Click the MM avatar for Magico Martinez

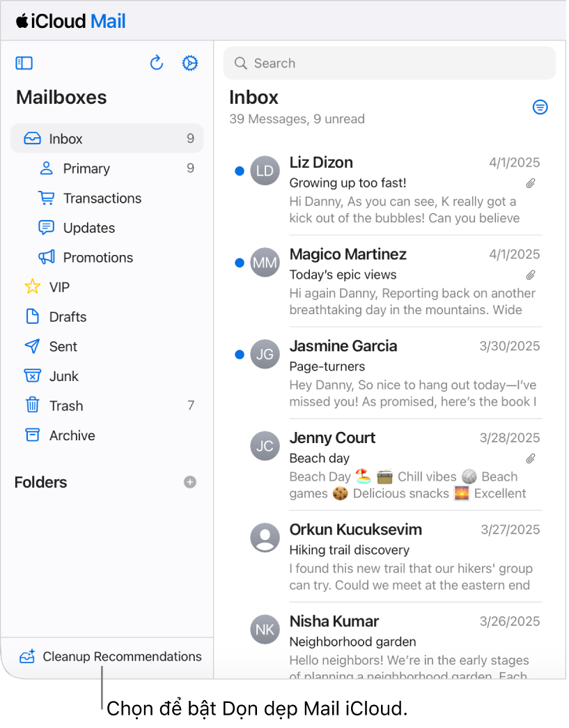(265, 263)
